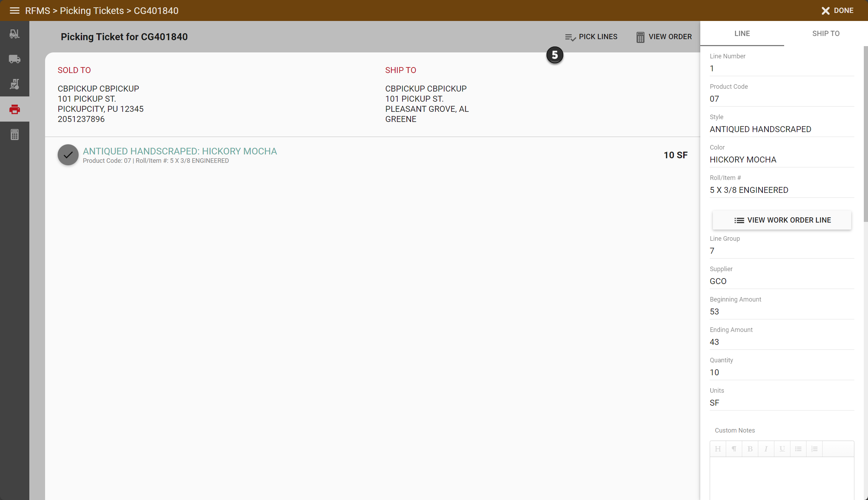The height and width of the screenshot is (500, 868).
Task: Click the Product Code field value 07
Action: pos(782,99)
